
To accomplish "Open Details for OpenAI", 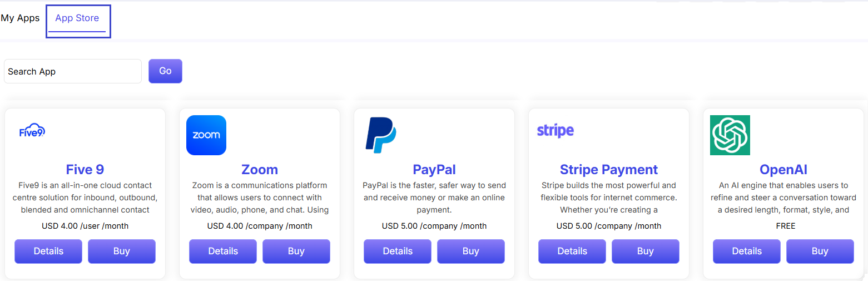I will click(x=747, y=252).
